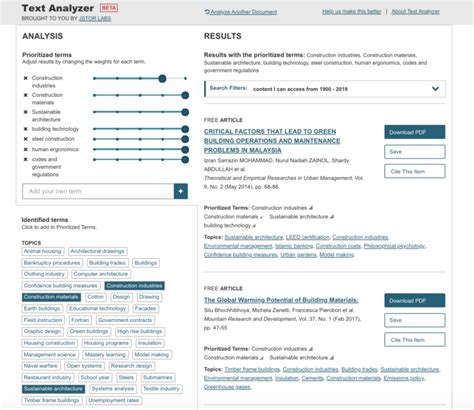Click the Government contracts topic tag

pyautogui.click(x=125, y=320)
